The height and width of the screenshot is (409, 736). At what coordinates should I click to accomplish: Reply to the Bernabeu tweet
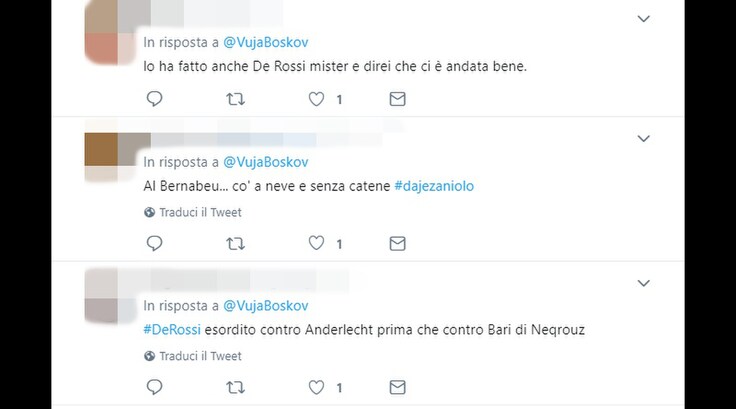point(154,243)
